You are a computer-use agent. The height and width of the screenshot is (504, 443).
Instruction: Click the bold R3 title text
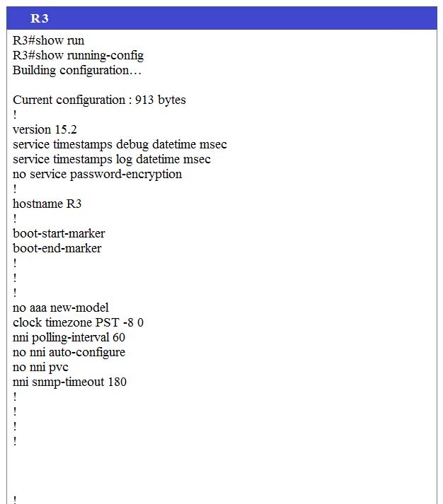point(39,18)
